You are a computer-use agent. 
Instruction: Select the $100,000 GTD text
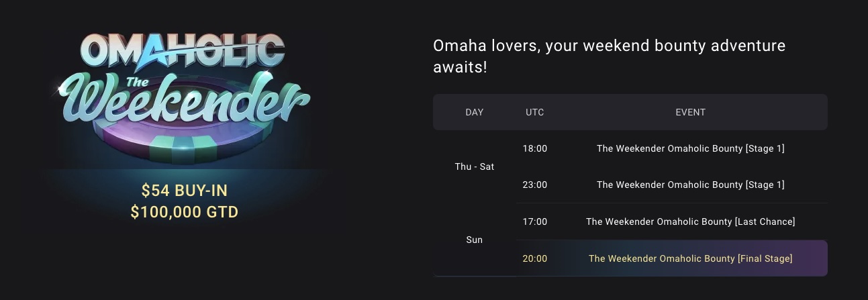pyautogui.click(x=185, y=212)
